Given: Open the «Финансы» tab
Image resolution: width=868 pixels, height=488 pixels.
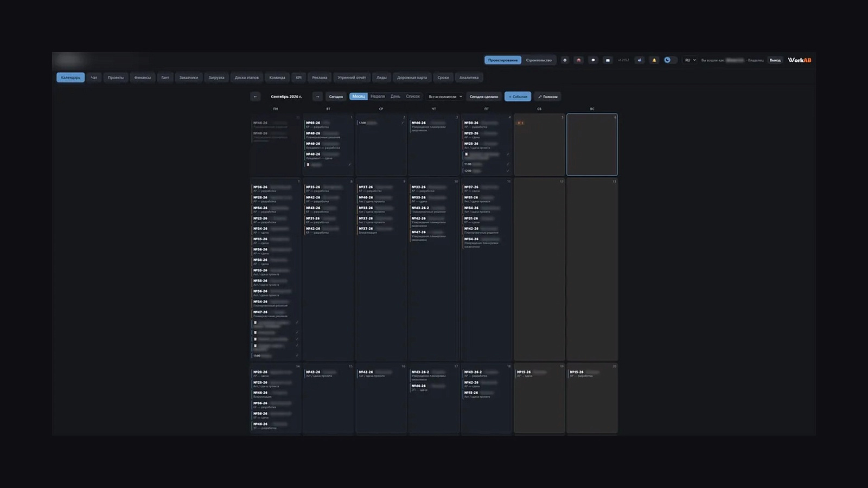Looking at the screenshot, I should coord(143,78).
